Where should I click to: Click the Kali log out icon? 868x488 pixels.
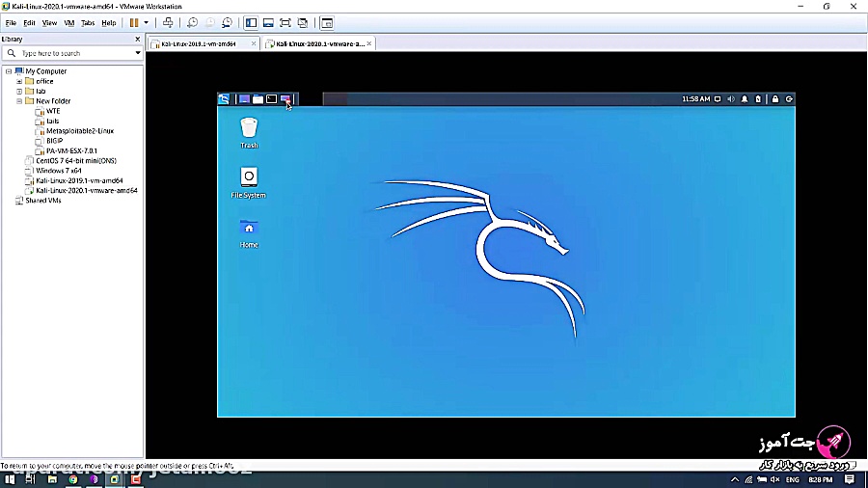789,99
